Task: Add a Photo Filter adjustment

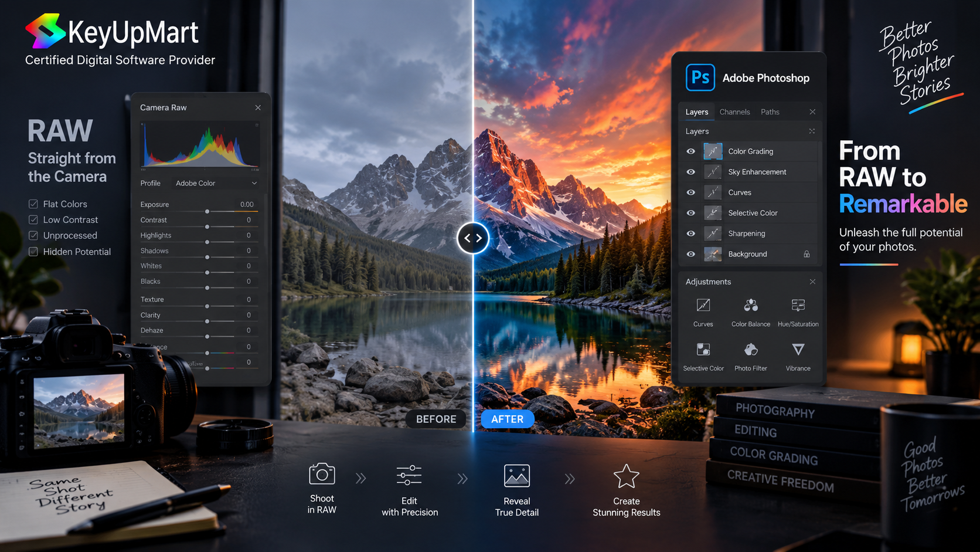Action: (751, 350)
